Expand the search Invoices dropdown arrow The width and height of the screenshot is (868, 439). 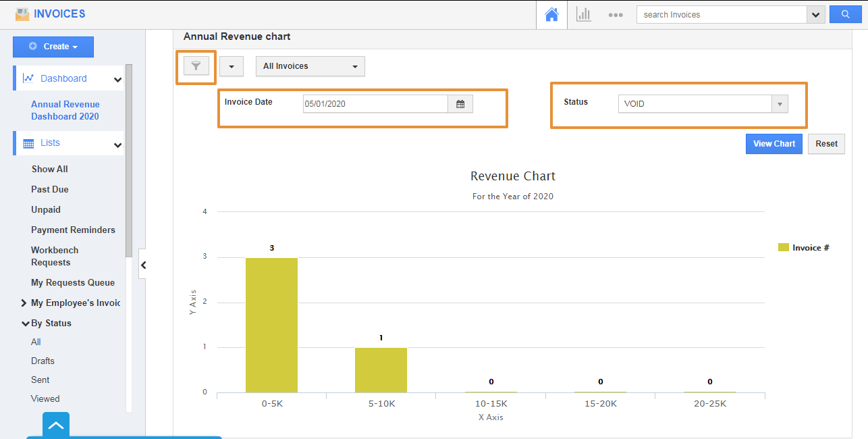tap(816, 15)
